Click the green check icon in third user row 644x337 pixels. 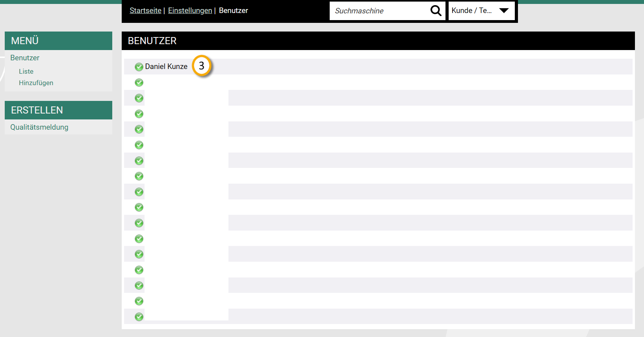[x=139, y=98]
